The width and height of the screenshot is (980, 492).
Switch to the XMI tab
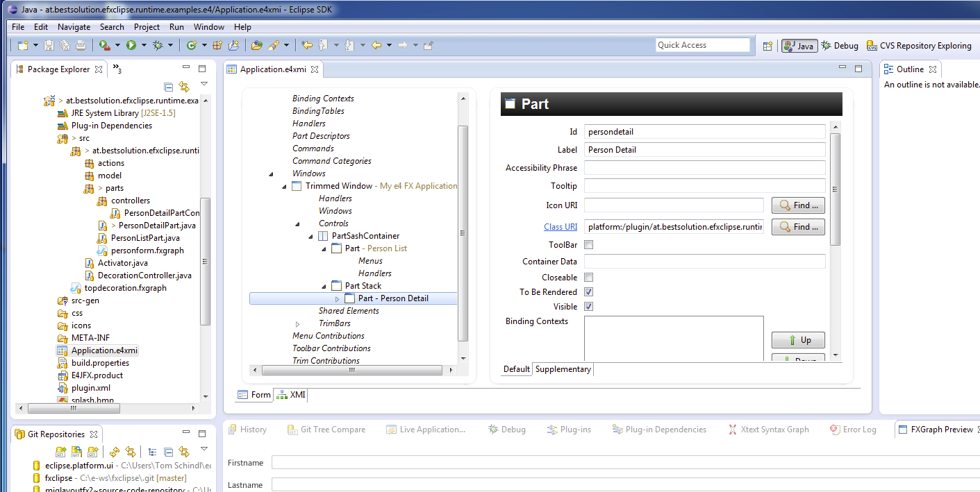291,395
